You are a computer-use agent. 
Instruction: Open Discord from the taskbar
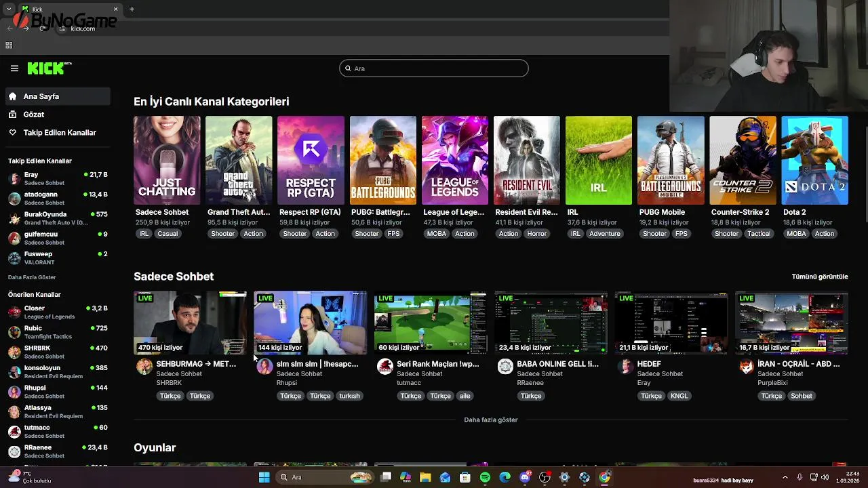tap(525, 477)
